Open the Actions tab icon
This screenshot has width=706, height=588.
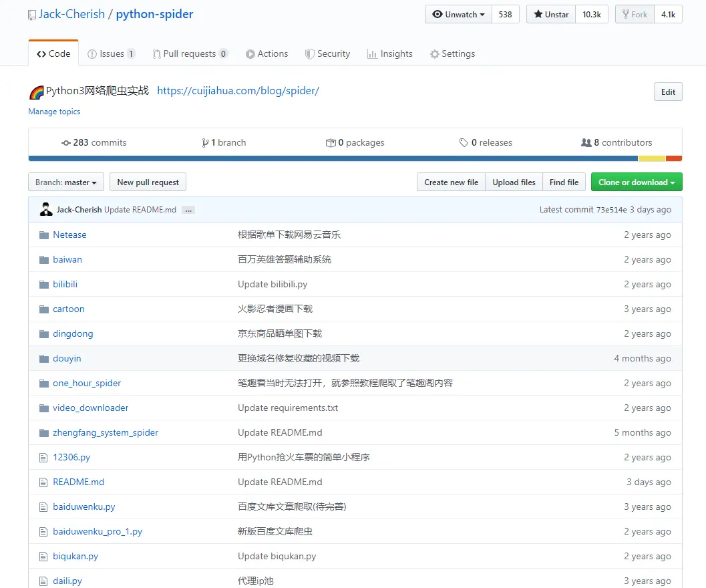coord(250,54)
